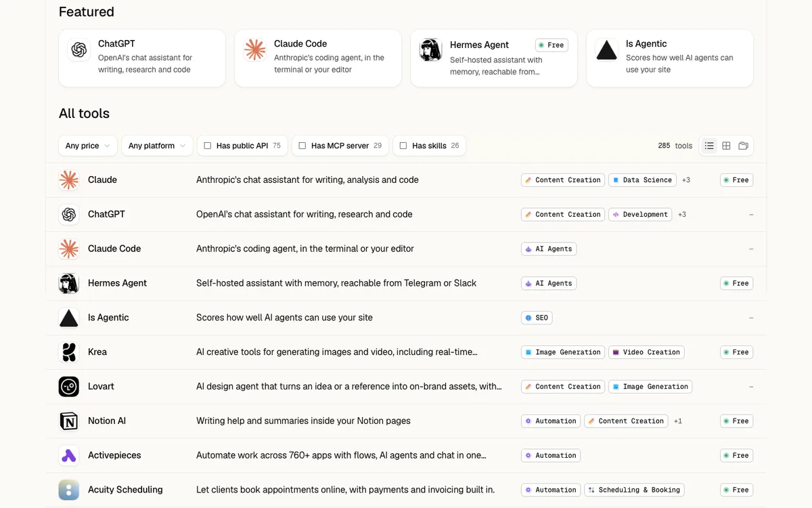Viewport: 812px width, 508px height.
Task: Open the Any platform dropdown
Action: pos(157,146)
